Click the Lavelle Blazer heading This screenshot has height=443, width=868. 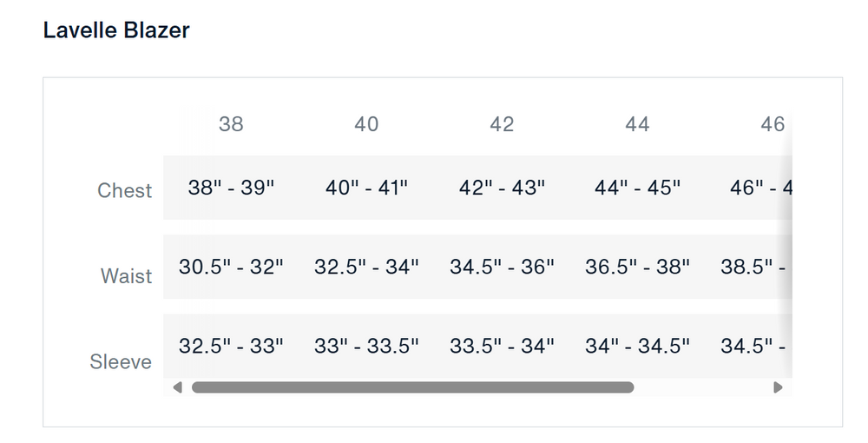pos(116,30)
